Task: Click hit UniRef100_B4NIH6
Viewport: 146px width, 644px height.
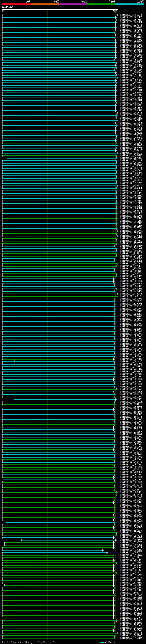Action: coord(131,598)
